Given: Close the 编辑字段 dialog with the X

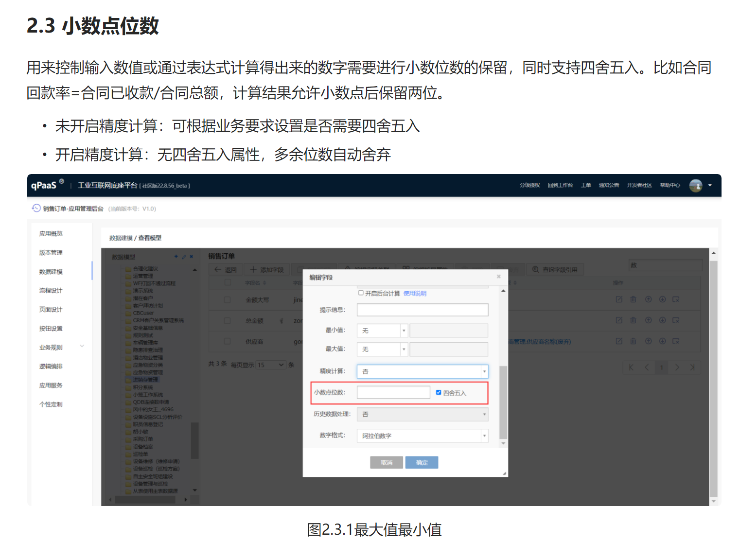Looking at the screenshot, I should [x=498, y=277].
